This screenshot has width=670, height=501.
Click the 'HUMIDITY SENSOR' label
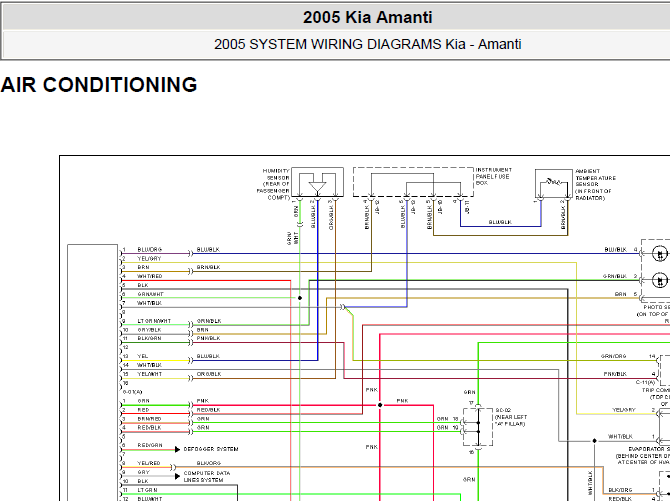click(273, 184)
